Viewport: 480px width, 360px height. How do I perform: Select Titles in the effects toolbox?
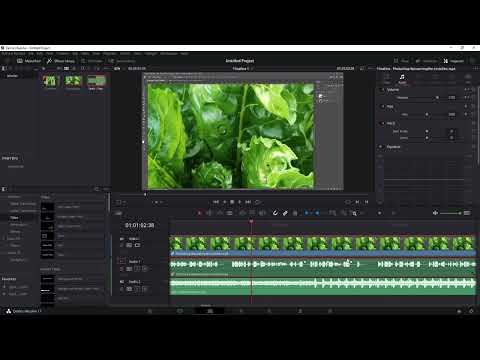tap(14, 217)
